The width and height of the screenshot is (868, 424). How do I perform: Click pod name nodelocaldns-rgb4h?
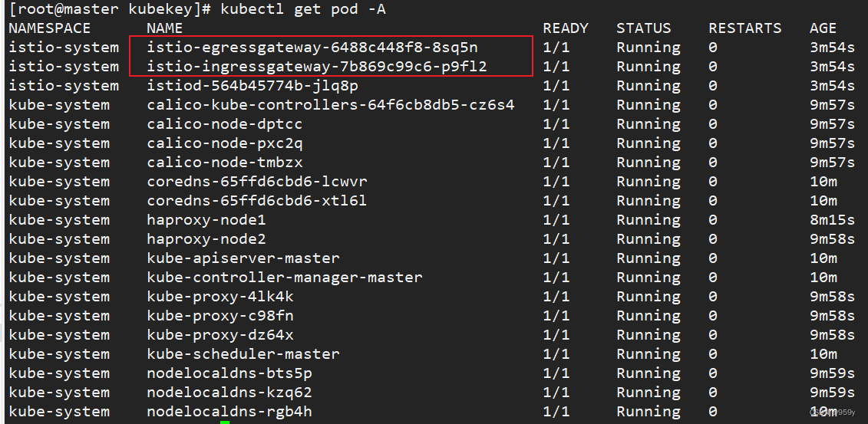coord(229,412)
